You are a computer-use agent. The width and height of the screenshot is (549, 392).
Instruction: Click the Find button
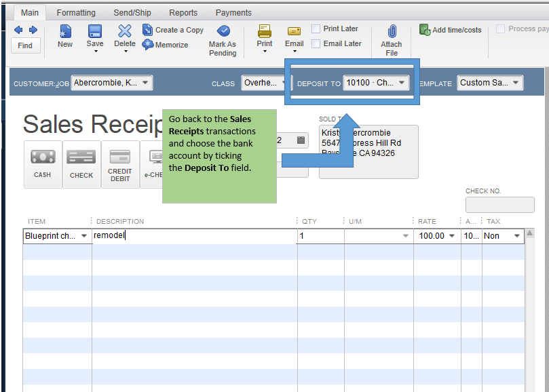(25, 45)
